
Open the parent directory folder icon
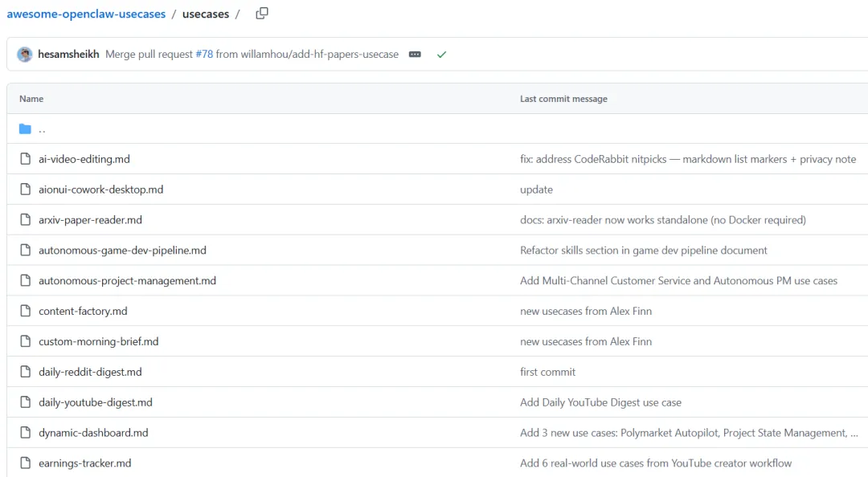click(x=25, y=129)
